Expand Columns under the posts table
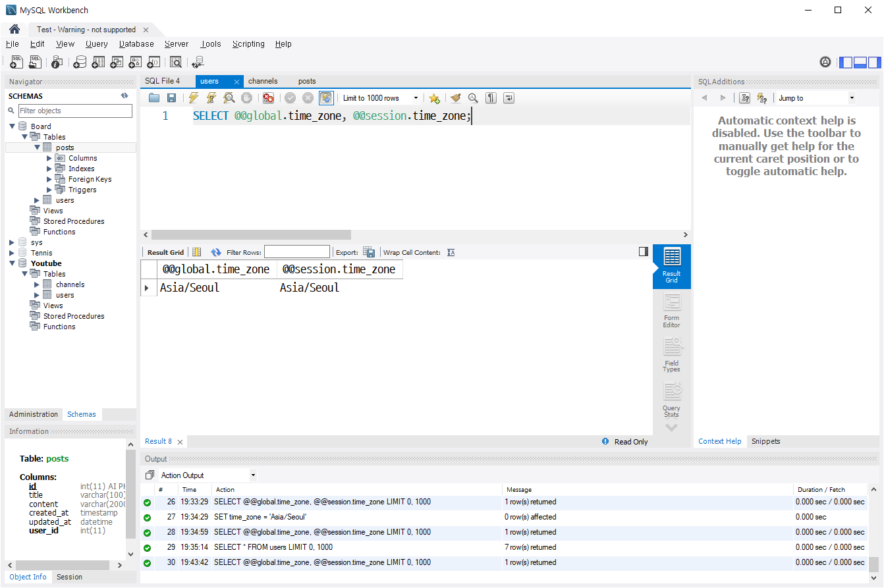Image resolution: width=884 pixels, height=588 pixels. point(49,158)
